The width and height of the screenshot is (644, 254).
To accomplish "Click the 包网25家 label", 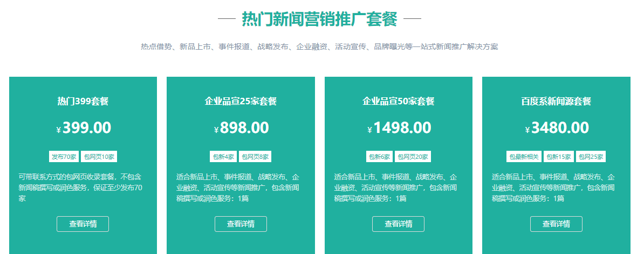I will pos(591,157).
